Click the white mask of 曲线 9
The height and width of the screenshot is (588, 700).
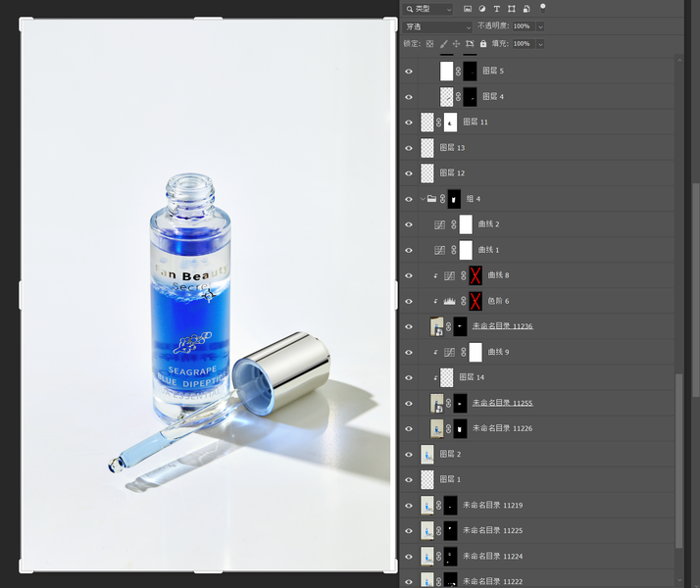pos(475,353)
